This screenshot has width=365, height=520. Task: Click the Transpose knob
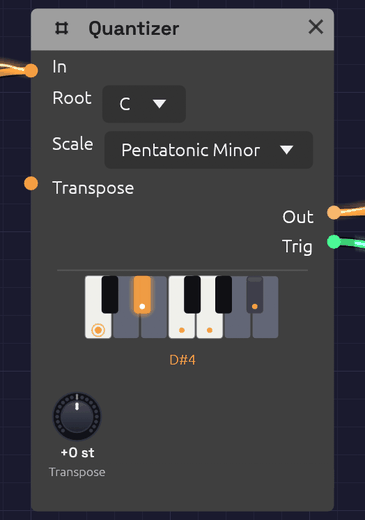(x=77, y=416)
